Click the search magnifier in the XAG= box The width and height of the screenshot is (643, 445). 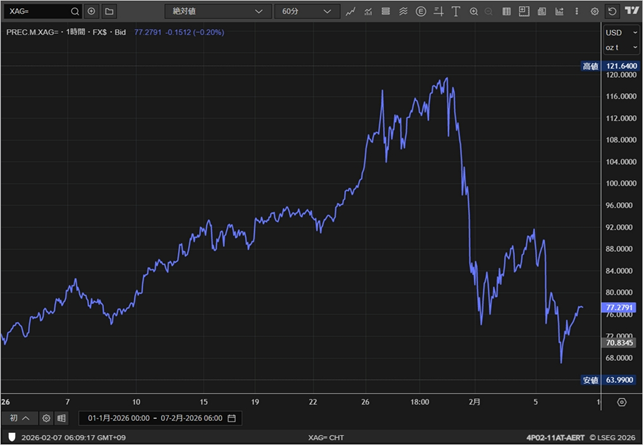click(75, 11)
